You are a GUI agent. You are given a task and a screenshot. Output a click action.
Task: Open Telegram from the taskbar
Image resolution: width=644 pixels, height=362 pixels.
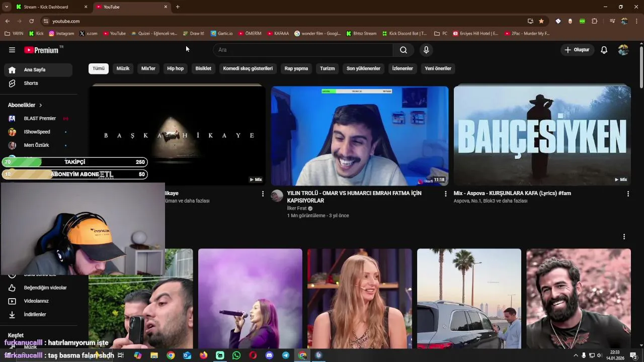point(286,355)
